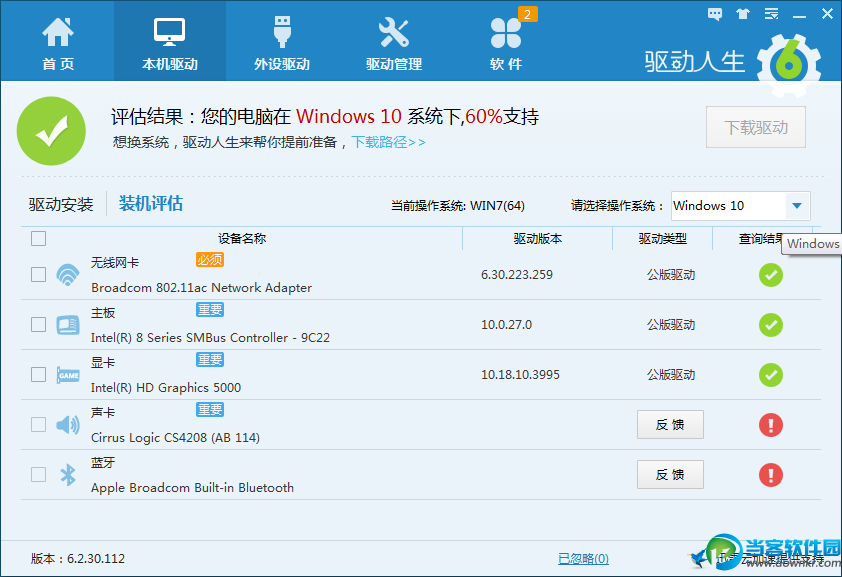Viewport: 842px width, 577px height.
Task: Click the motherboard device icon
Action: tap(68, 325)
